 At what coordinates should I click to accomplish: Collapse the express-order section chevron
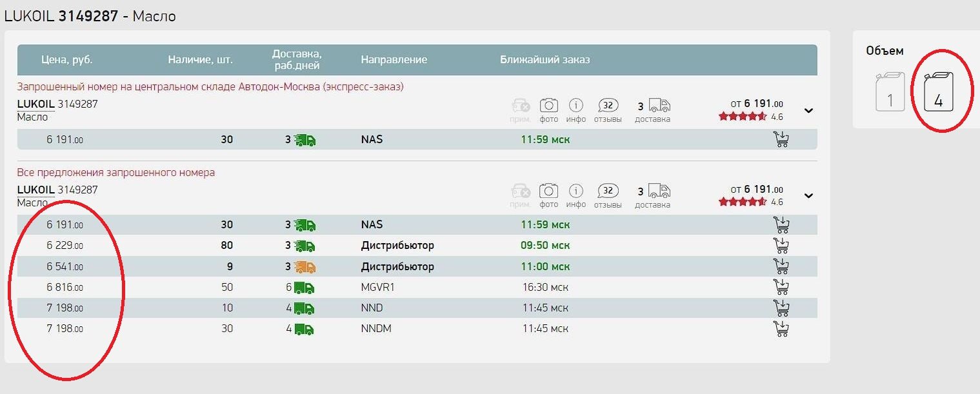809,110
